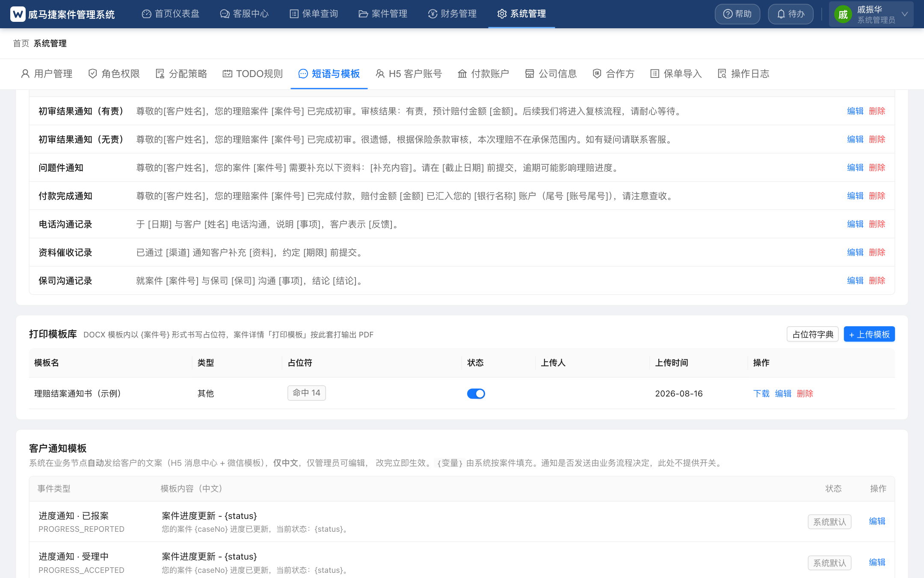924x578 pixels.
Task: Edit the 电话沟通记录 phrase
Action: 855,224
